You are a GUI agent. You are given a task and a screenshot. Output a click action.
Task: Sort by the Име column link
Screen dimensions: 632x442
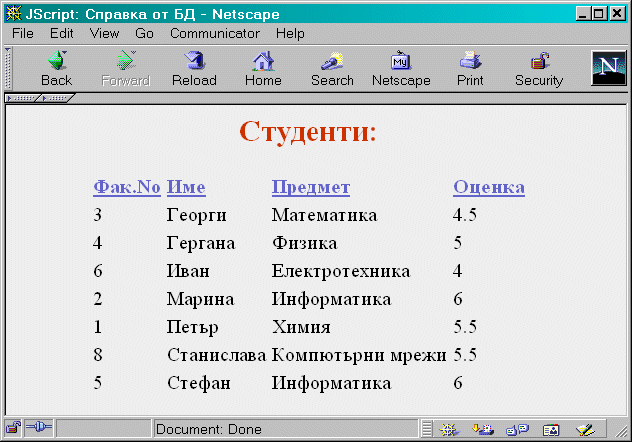coord(186,187)
